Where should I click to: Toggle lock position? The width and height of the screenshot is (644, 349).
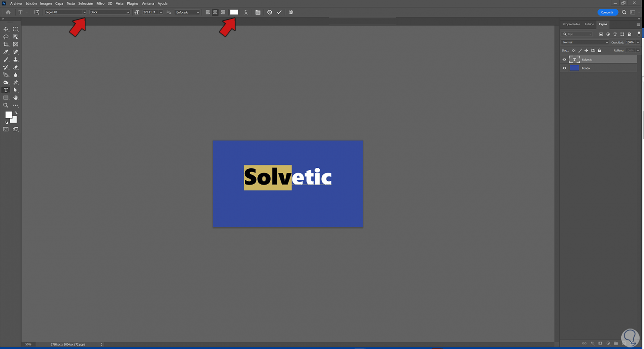[x=586, y=50]
